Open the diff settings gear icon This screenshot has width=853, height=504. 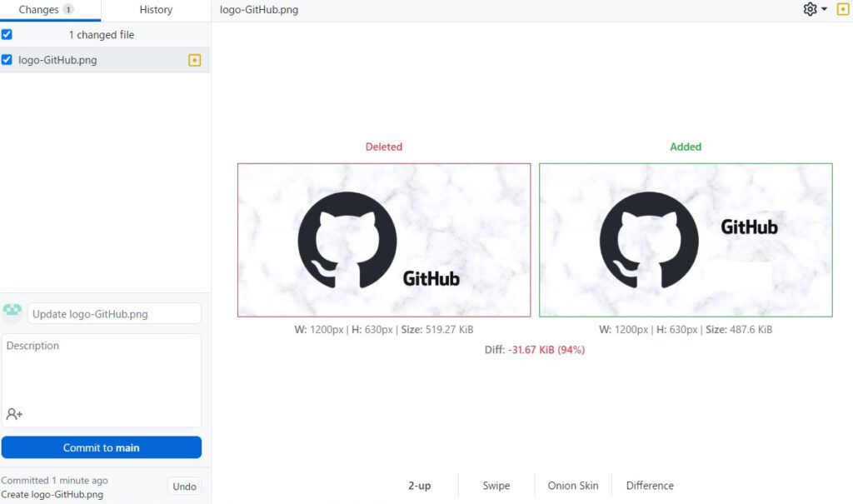tap(810, 9)
